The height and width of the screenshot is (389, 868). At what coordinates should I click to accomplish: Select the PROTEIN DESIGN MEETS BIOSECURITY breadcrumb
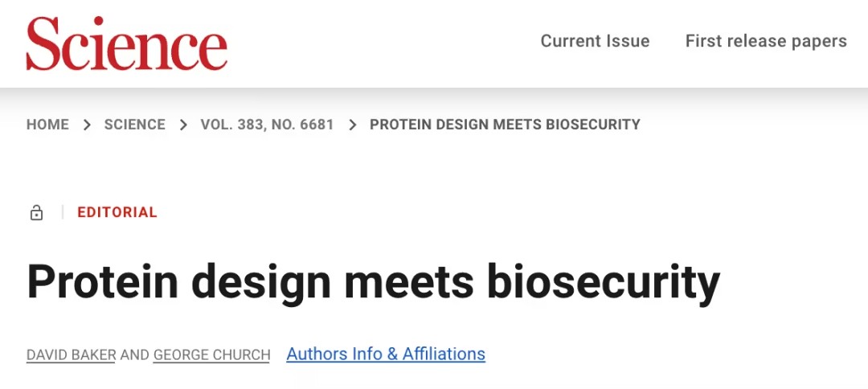505,125
